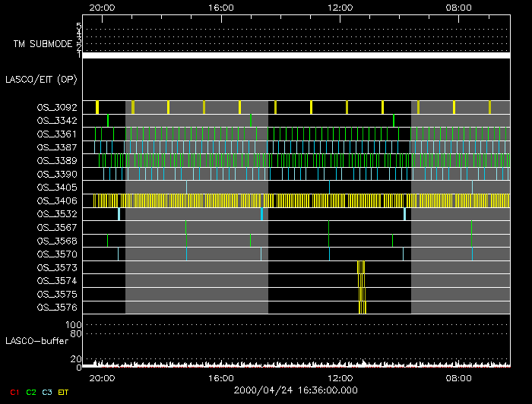532x404 pixels.
Task: Click the red C1 legend entry
Action: 14,392
